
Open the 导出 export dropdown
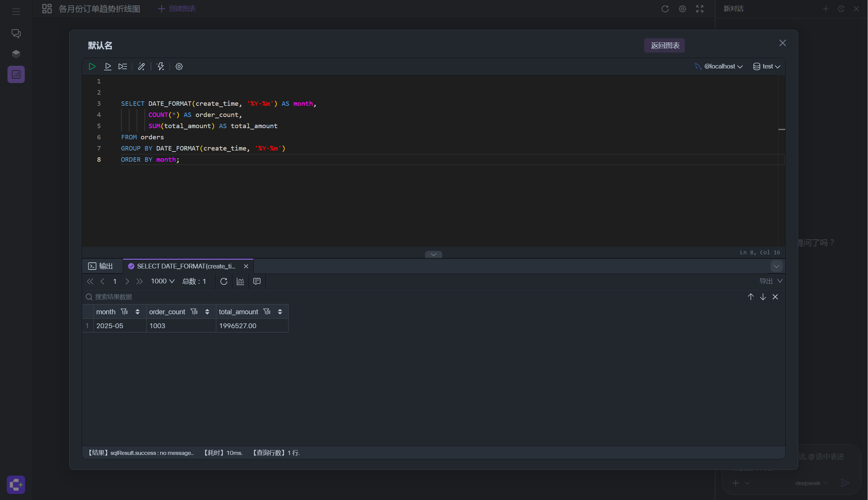(x=771, y=281)
